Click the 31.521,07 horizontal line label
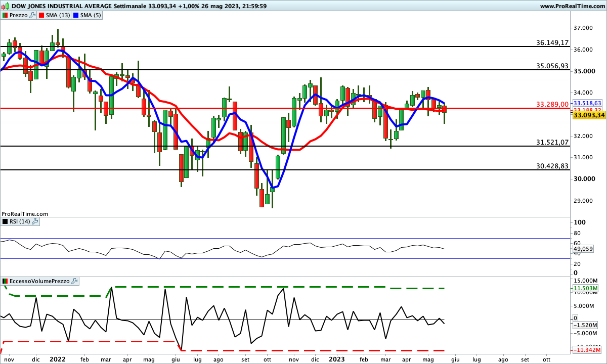Viewport: 607px width, 364px height. 553,143
